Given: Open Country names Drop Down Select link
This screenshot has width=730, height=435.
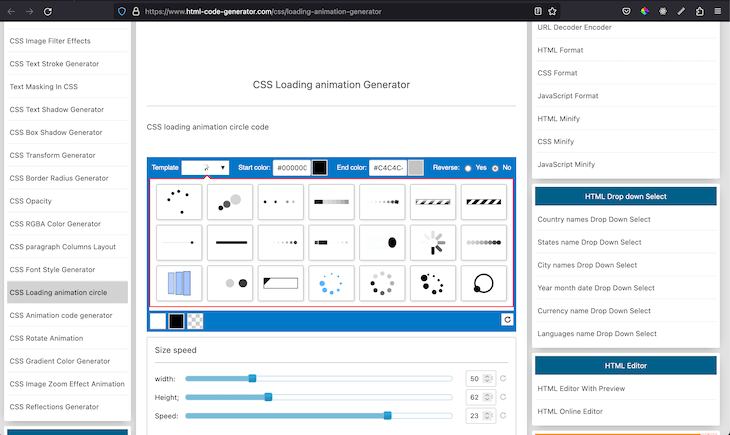Looking at the screenshot, I should (593, 219).
